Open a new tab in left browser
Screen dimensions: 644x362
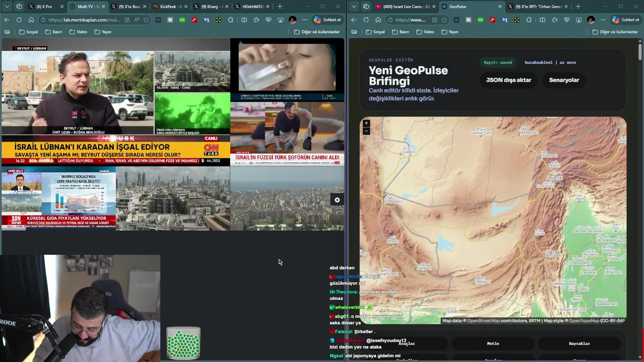[280, 7]
